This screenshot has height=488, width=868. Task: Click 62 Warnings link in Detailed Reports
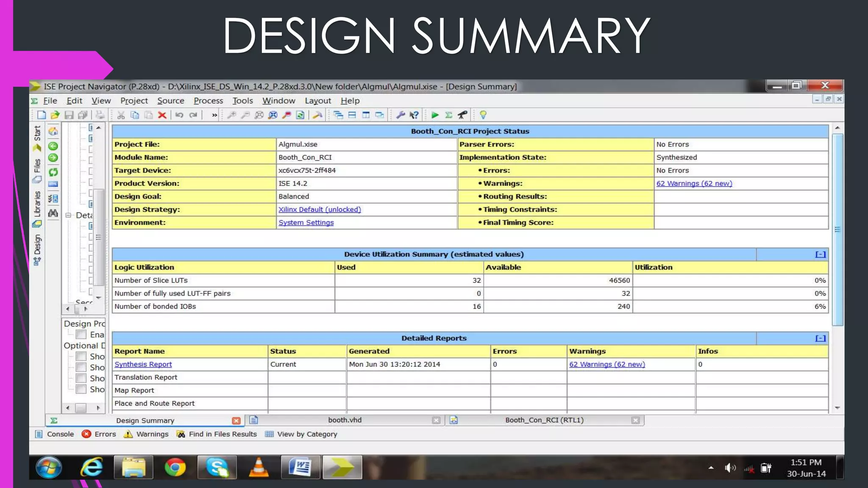(607, 364)
